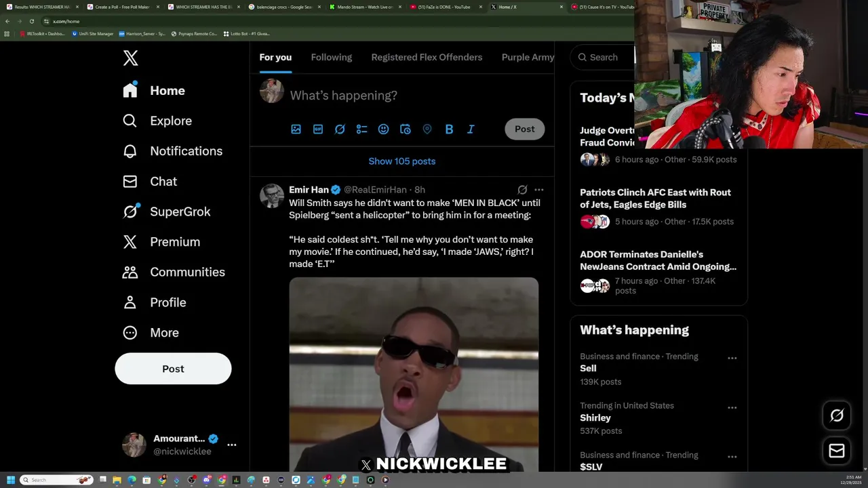Viewport: 868px width, 488px height.
Task: Add a poll to the post
Action: pyautogui.click(x=361, y=129)
